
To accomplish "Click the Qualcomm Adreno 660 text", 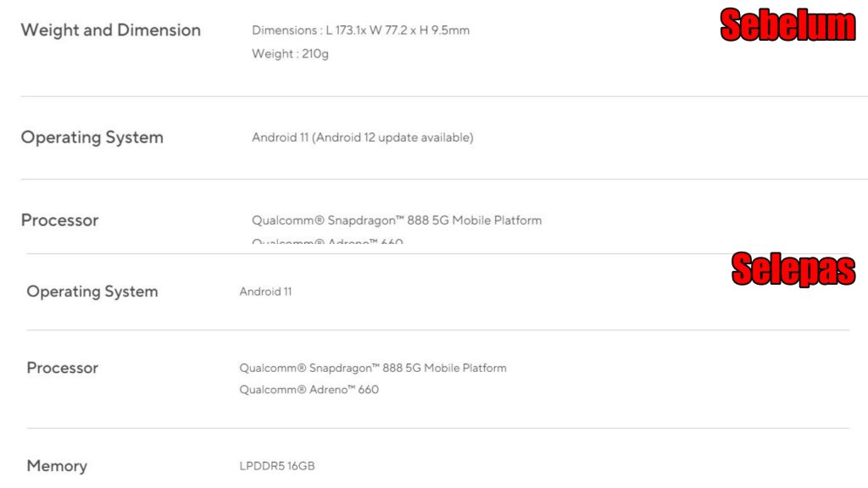I will [x=309, y=390].
